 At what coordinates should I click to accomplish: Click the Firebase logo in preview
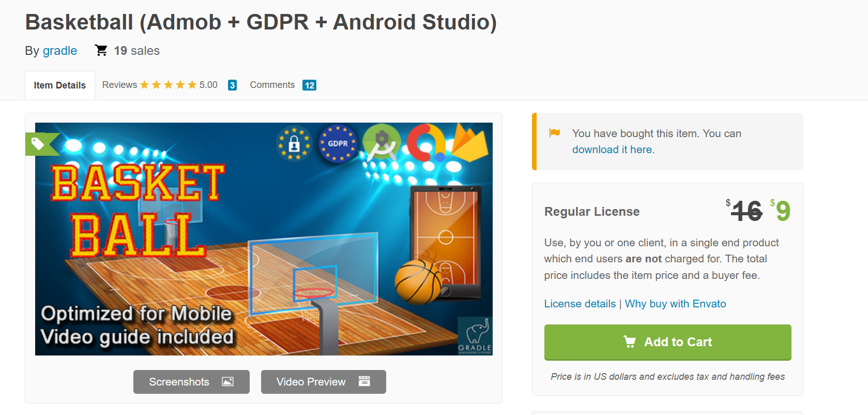(470, 143)
